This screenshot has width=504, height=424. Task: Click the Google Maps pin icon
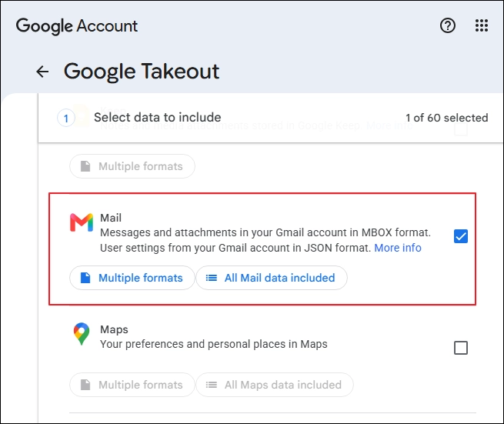(x=82, y=334)
